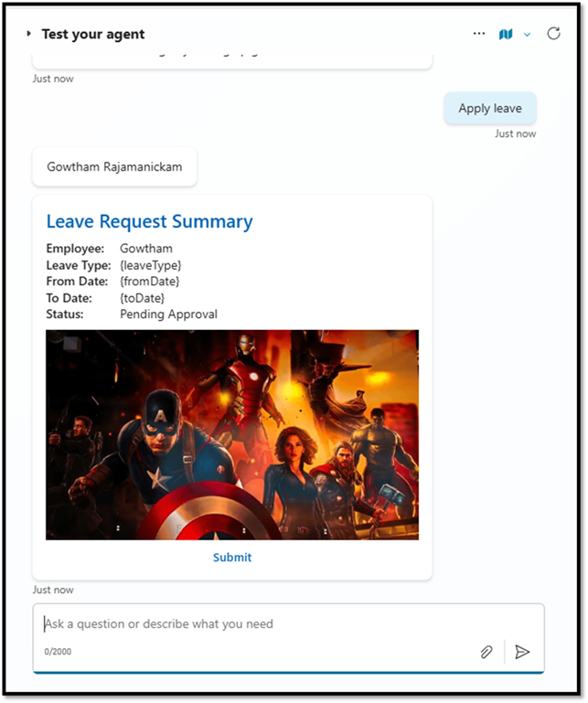Image resolution: width=588 pixels, height=703 pixels.
Task: Click the Employee value Gowtham
Action: tap(146, 249)
